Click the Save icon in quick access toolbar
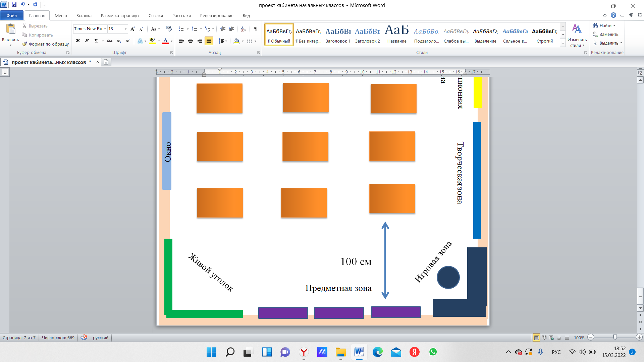This screenshot has height=362, width=644. click(x=14, y=5)
